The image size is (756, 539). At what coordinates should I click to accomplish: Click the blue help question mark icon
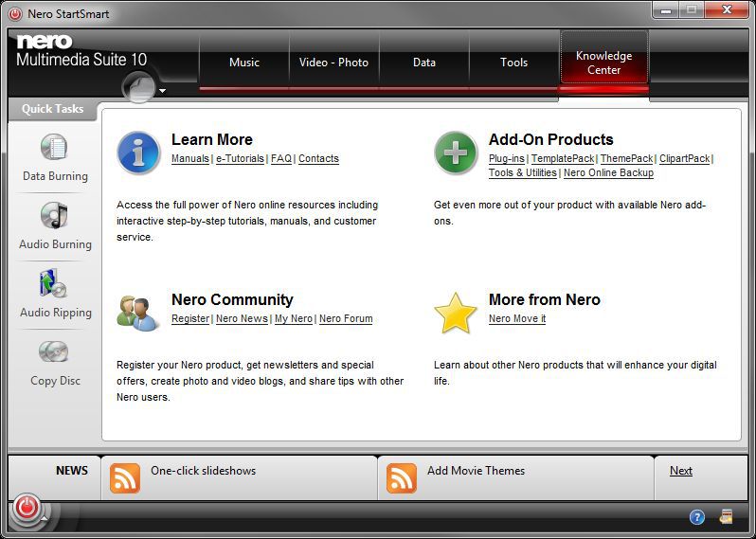(696, 517)
